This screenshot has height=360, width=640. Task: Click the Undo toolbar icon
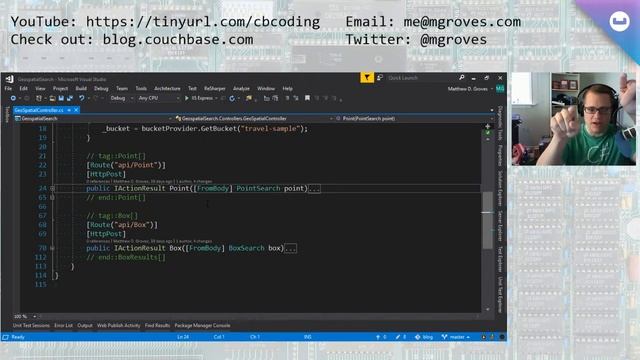pyautogui.click(x=82, y=98)
